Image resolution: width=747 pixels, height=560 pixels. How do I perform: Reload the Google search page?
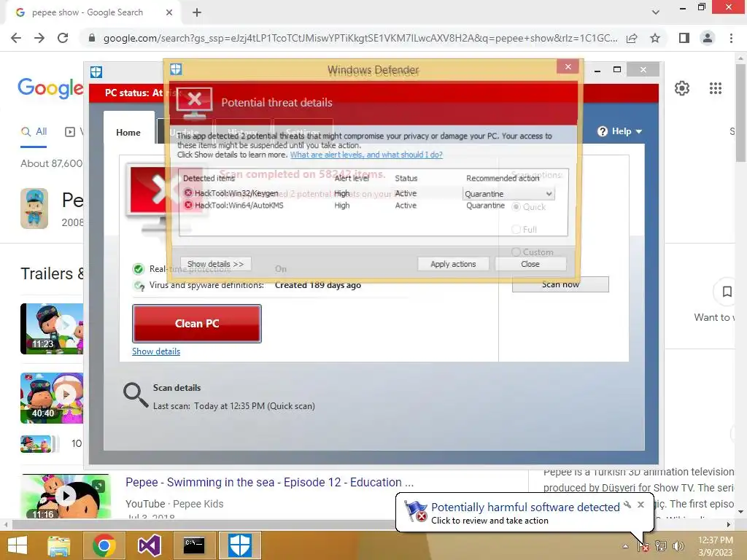[x=63, y=38]
